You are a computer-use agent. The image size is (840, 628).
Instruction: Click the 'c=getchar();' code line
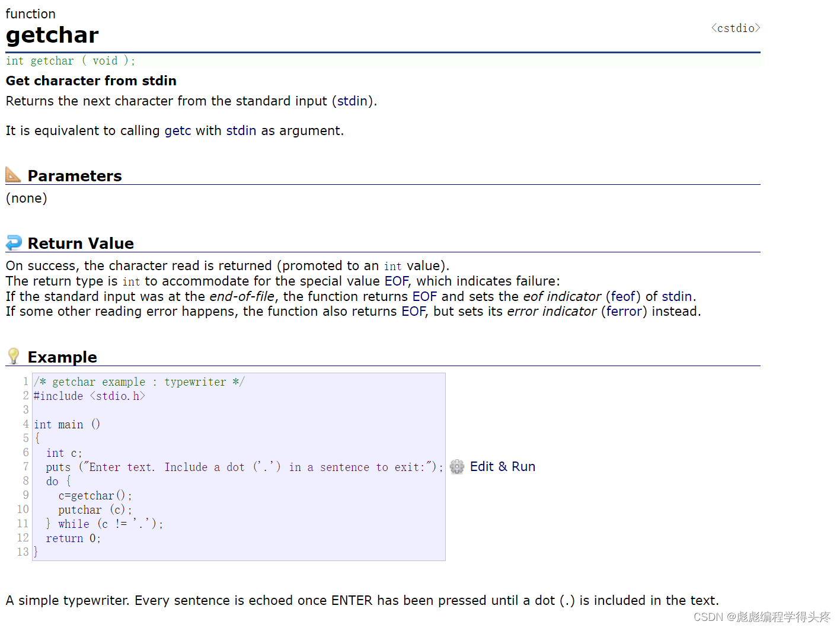pyautogui.click(x=95, y=496)
